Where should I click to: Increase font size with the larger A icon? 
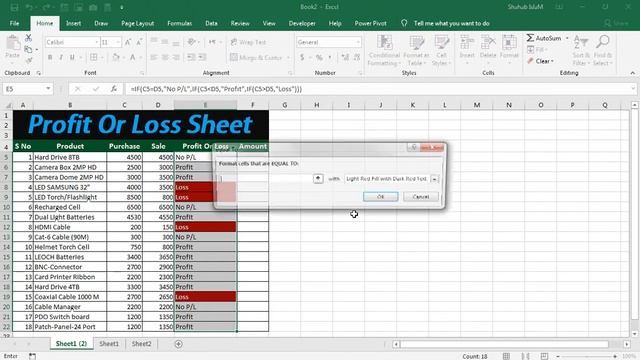coord(128,42)
